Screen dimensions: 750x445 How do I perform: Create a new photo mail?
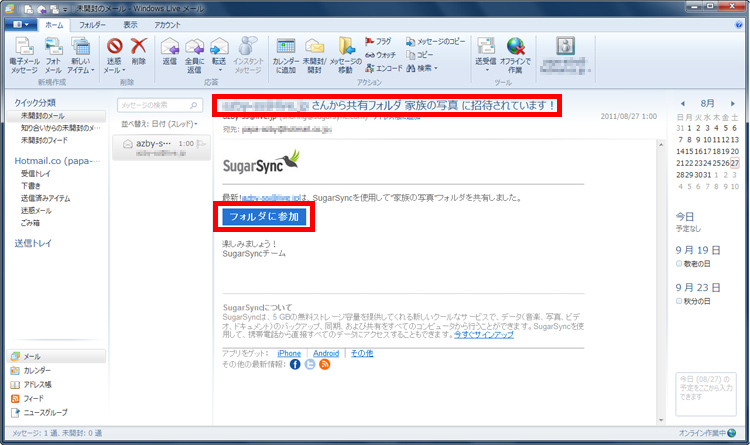click(53, 56)
